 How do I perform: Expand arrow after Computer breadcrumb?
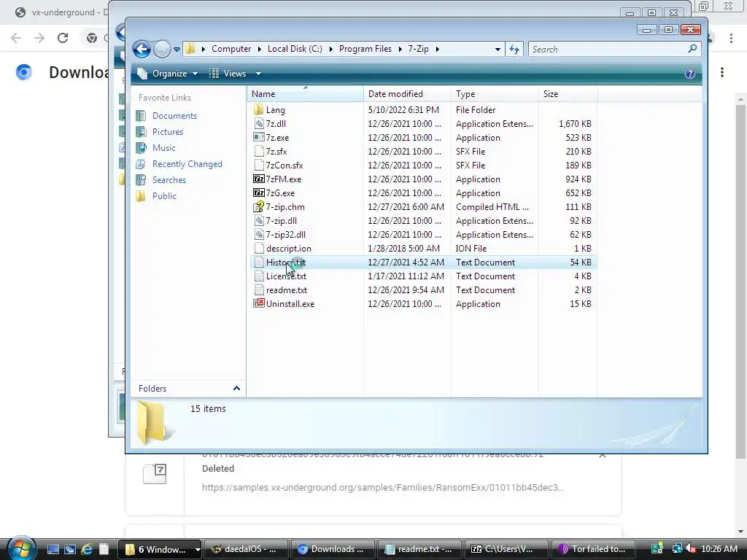click(259, 49)
